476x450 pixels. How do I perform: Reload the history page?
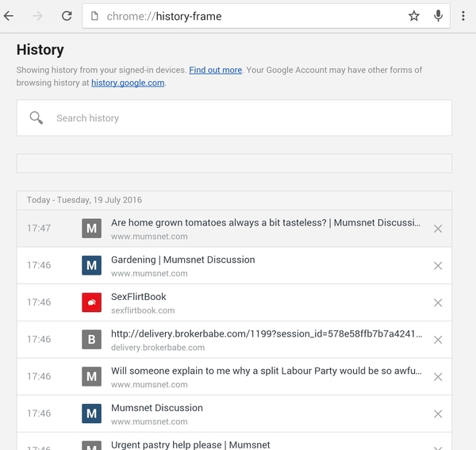(x=67, y=16)
